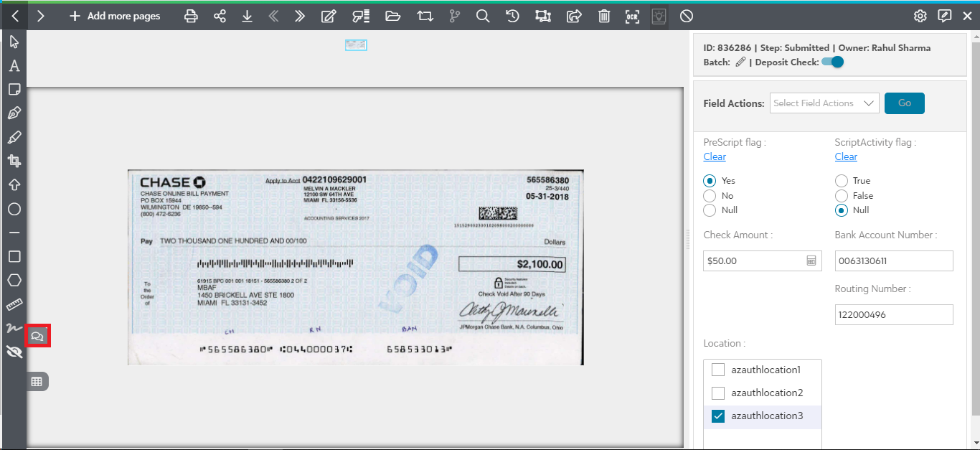Click the print icon in top toolbar
This screenshot has height=450, width=980.
coord(191,16)
